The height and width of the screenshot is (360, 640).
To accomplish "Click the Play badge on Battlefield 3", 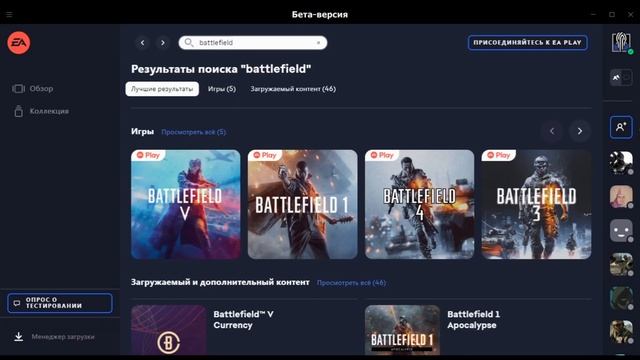I will pyautogui.click(x=499, y=155).
